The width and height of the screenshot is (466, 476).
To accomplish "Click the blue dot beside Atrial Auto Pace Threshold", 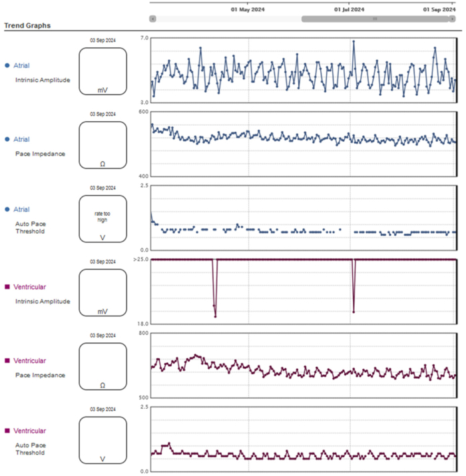I will [7, 210].
